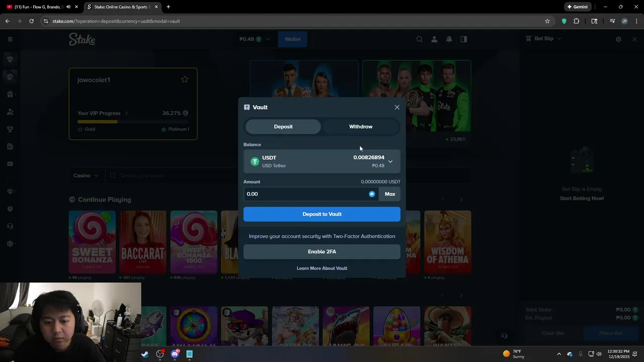This screenshot has width=644, height=362.
Task: Expand the Bet Slip dropdown
Action: click(543, 39)
